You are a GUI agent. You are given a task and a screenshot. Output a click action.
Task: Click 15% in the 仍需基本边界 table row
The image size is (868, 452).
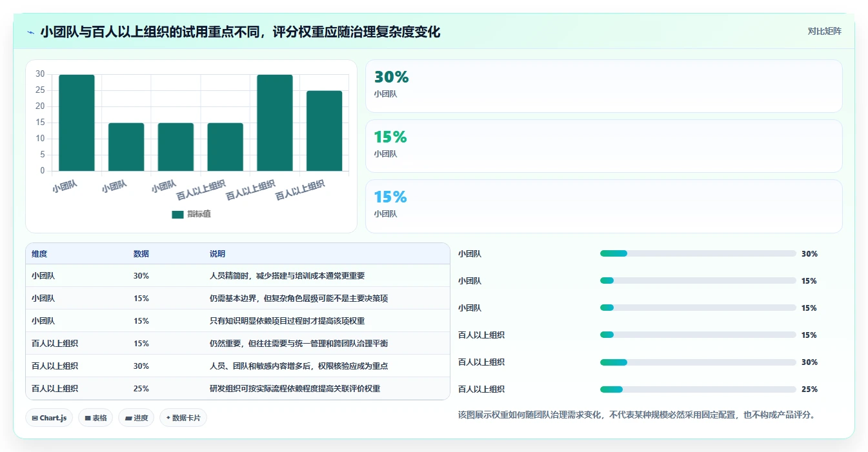141,299
